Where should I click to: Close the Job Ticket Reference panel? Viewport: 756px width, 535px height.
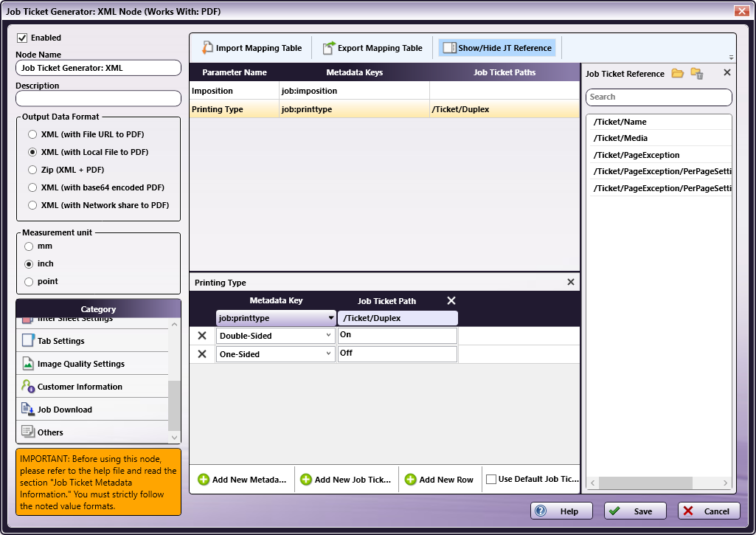[727, 72]
